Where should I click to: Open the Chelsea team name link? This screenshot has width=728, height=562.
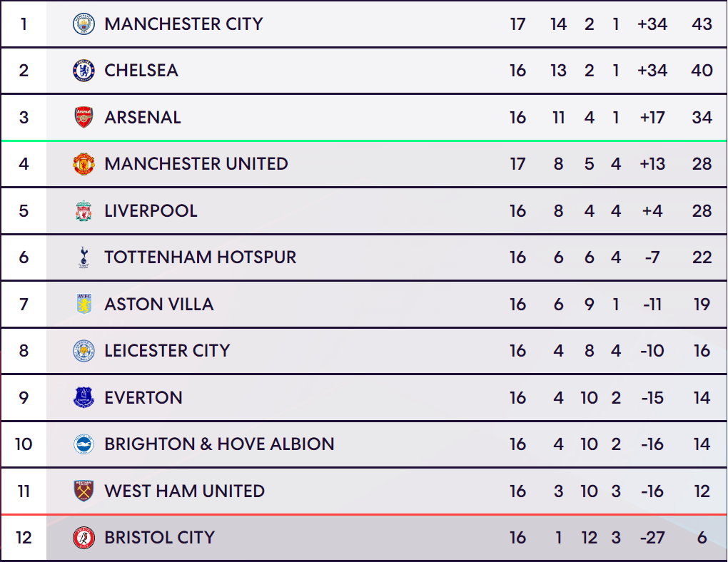[141, 71]
